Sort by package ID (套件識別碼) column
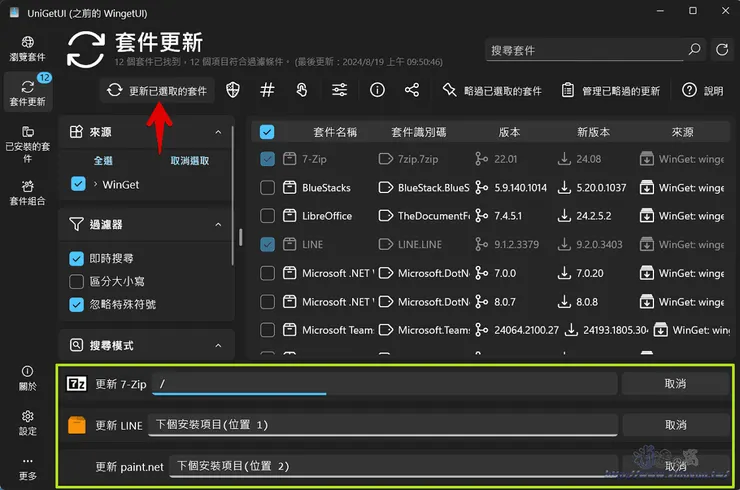This screenshot has height=490, width=740. pos(419,132)
